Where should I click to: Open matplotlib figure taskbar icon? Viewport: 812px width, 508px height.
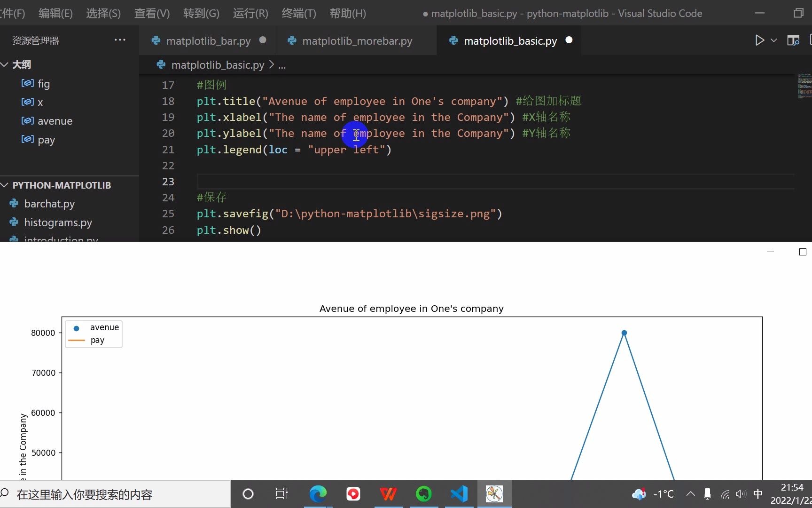click(494, 494)
